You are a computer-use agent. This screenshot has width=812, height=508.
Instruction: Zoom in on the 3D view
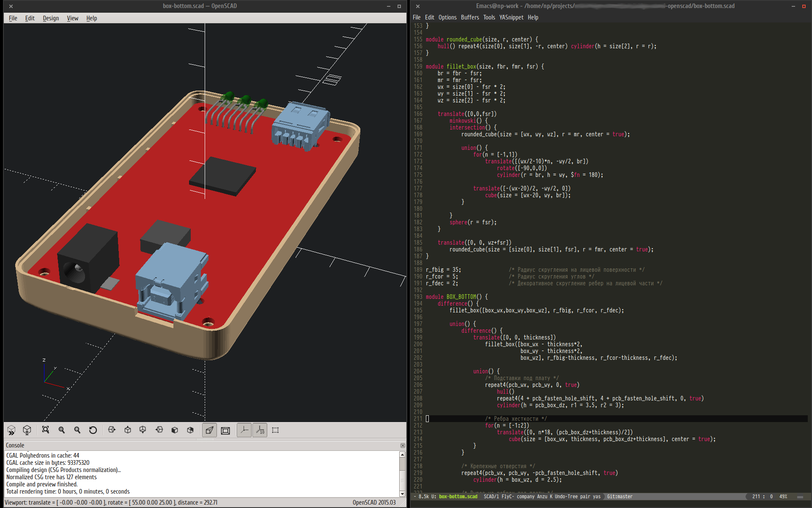click(62, 430)
